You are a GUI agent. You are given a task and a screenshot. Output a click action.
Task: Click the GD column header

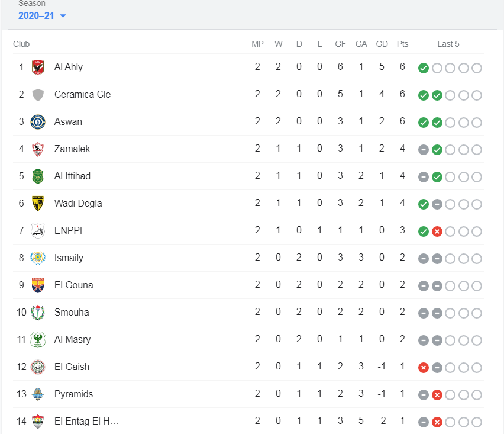[382, 44]
